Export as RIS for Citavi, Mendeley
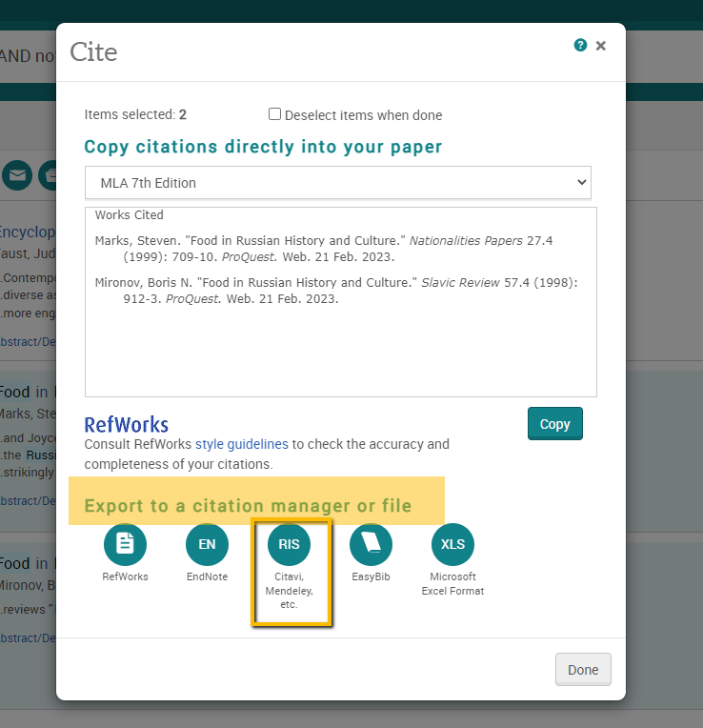The height and width of the screenshot is (728, 703). [x=289, y=544]
